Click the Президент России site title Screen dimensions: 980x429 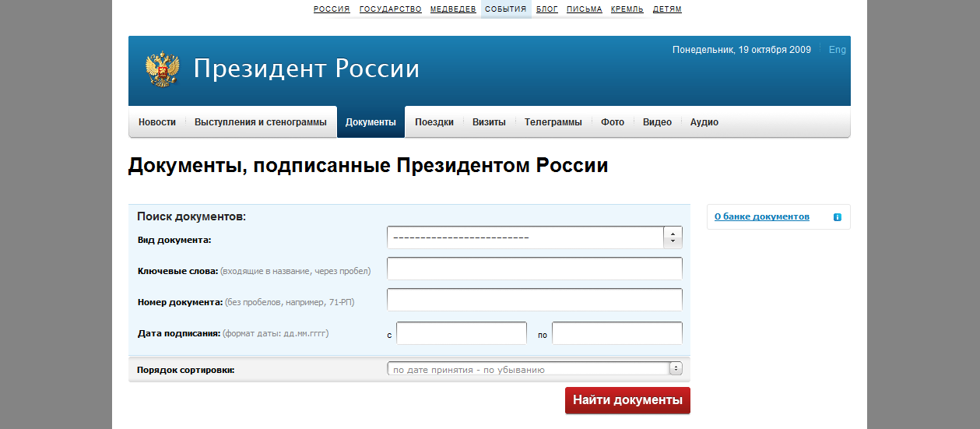coord(307,69)
